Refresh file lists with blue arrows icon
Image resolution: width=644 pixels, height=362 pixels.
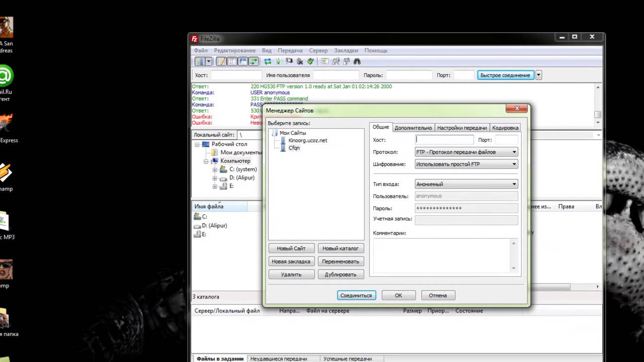[268, 61]
